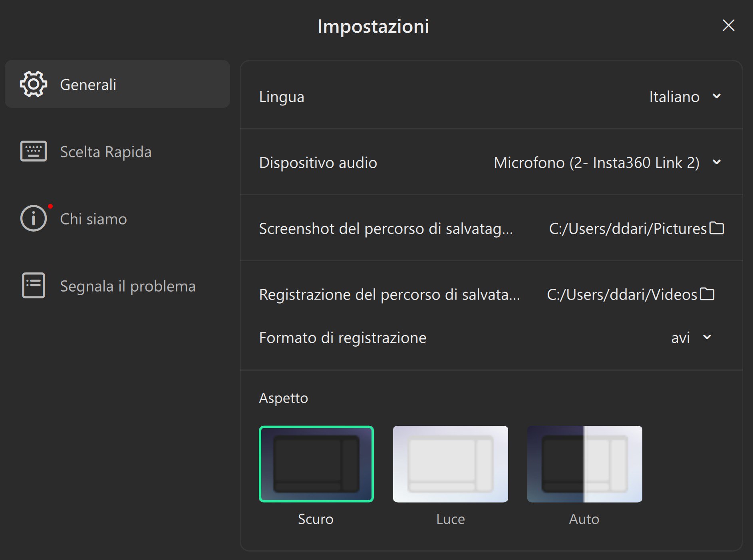
Task: Open the Scelta Rapida settings section
Action: 106,152
